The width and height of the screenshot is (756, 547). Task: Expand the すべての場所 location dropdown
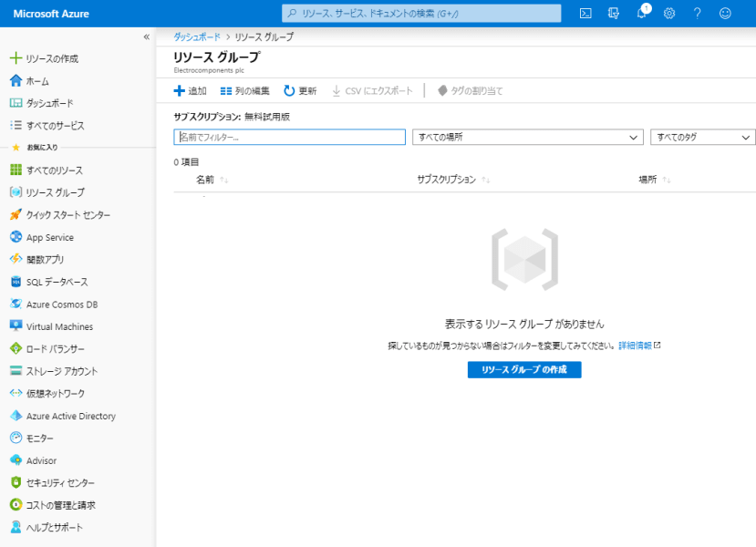(x=527, y=138)
